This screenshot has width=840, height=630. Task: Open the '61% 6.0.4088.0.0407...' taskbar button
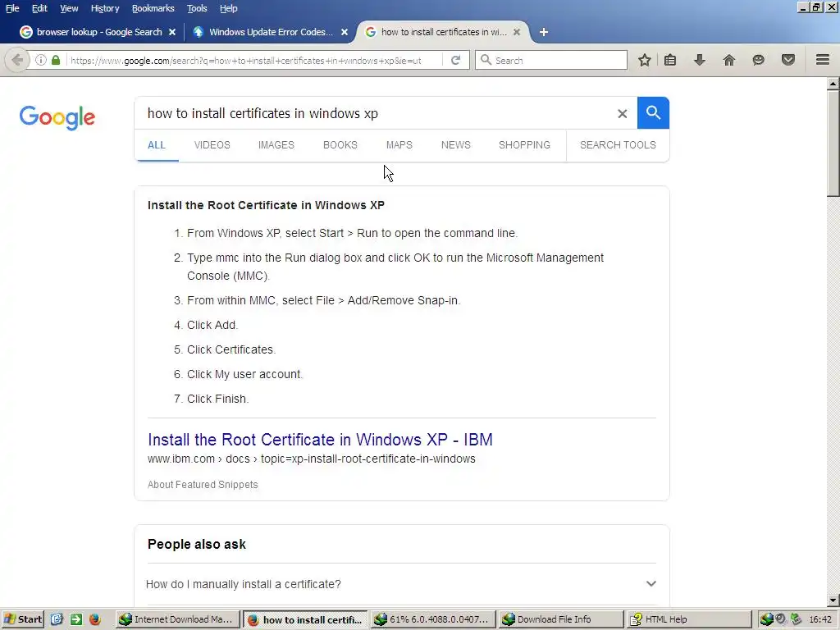[431, 619]
